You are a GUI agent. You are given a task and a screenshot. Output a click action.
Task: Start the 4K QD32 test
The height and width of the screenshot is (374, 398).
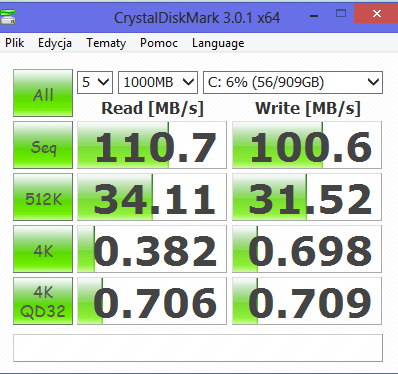click(43, 301)
